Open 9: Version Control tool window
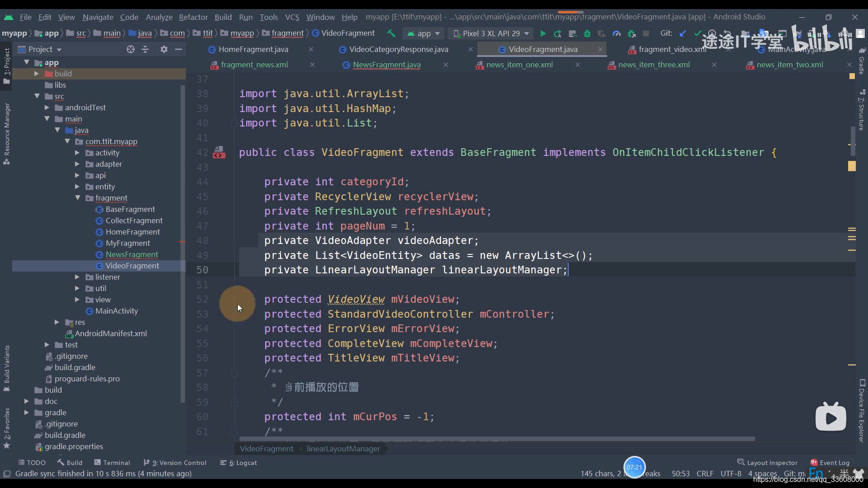 click(175, 463)
